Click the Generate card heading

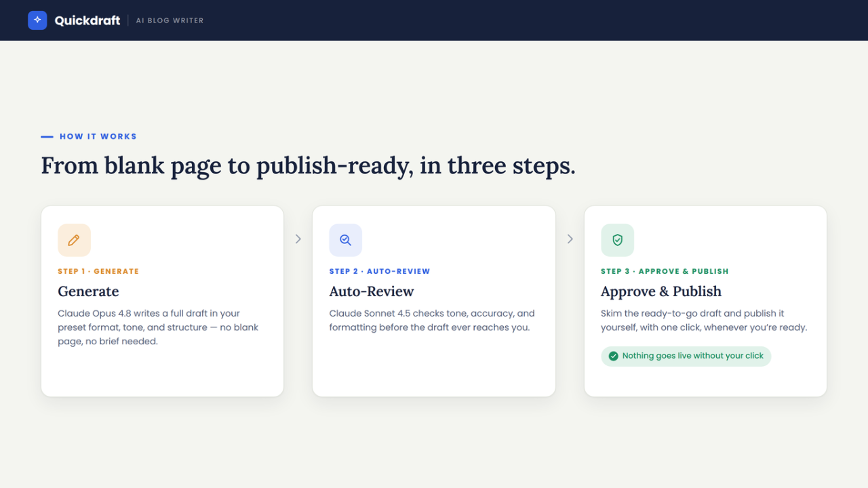point(88,291)
